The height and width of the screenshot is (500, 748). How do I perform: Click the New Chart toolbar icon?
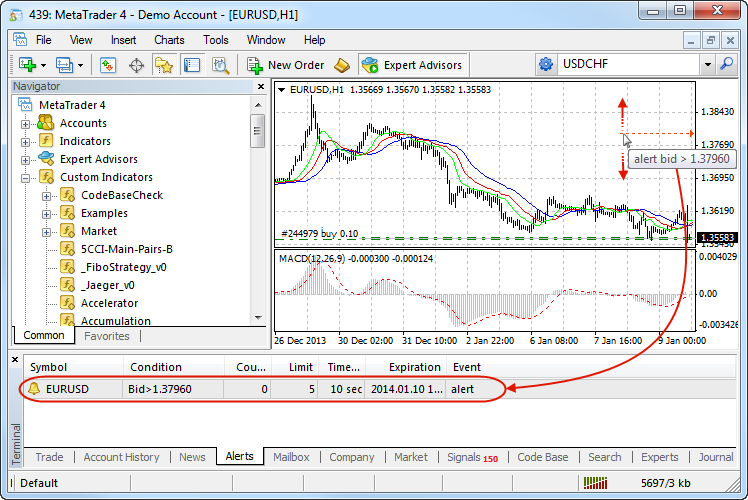tap(26, 65)
